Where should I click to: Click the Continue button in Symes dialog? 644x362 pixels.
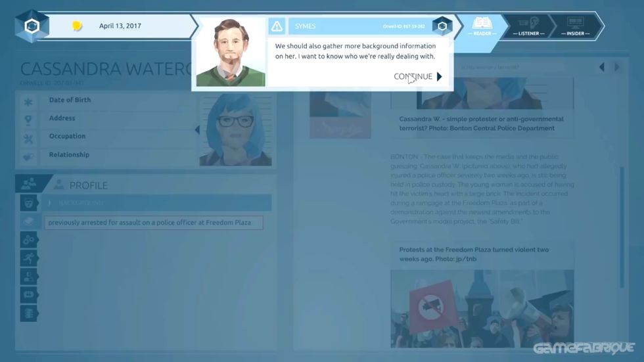point(418,76)
